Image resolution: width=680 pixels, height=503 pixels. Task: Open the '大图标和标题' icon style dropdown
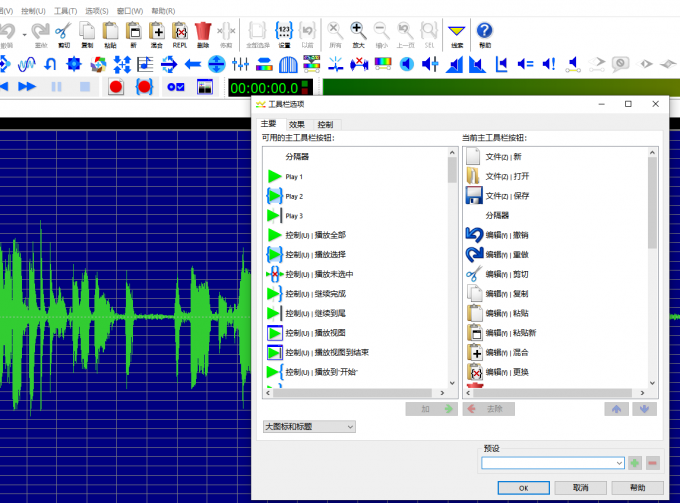[x=309, y=427]
